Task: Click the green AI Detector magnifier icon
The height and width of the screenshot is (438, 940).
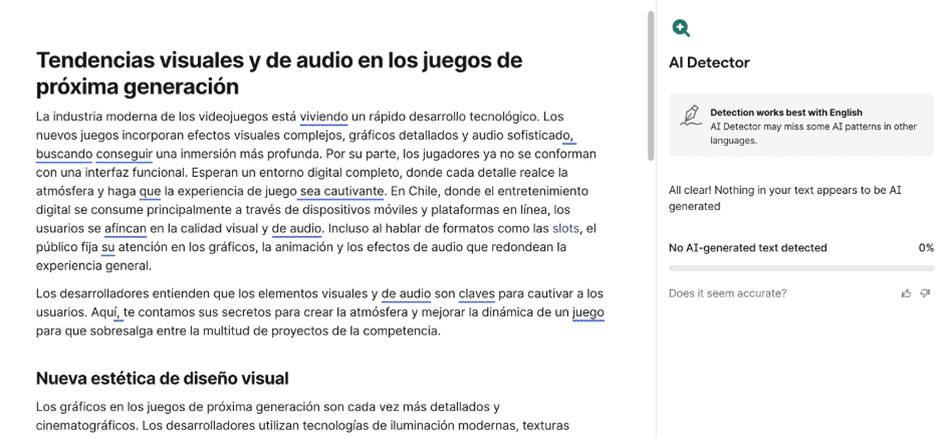Action: pos(681,28)
